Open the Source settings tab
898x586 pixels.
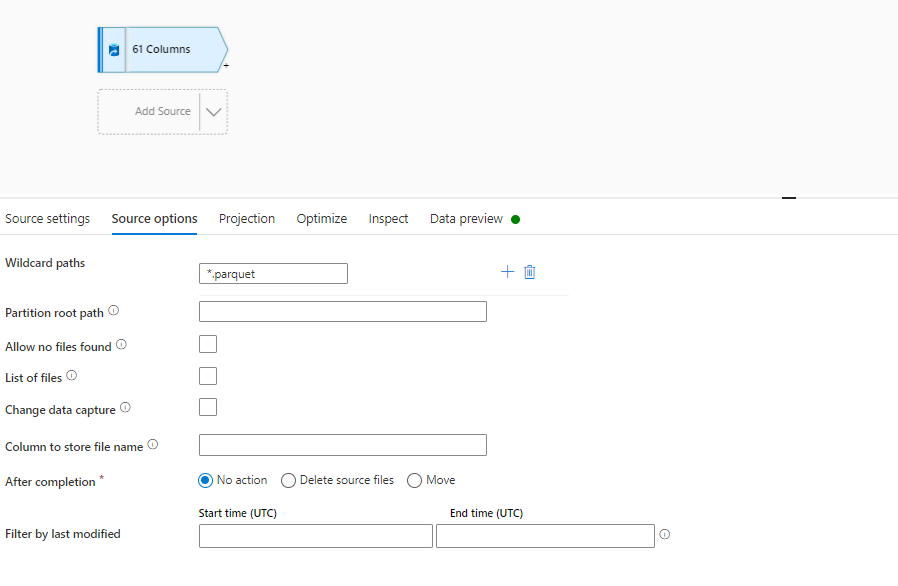tap(48, 219)
